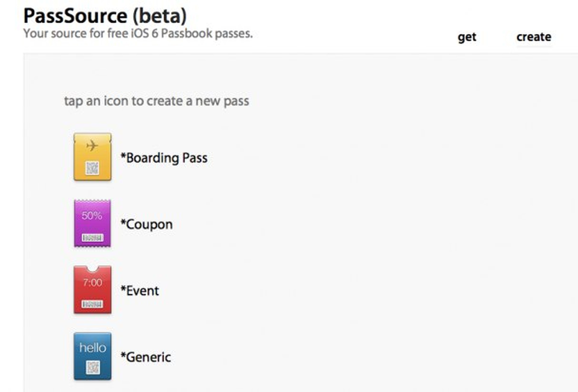Switch to the get tab
The height and width of the screenshot is (392, 578).
point(467,37)
